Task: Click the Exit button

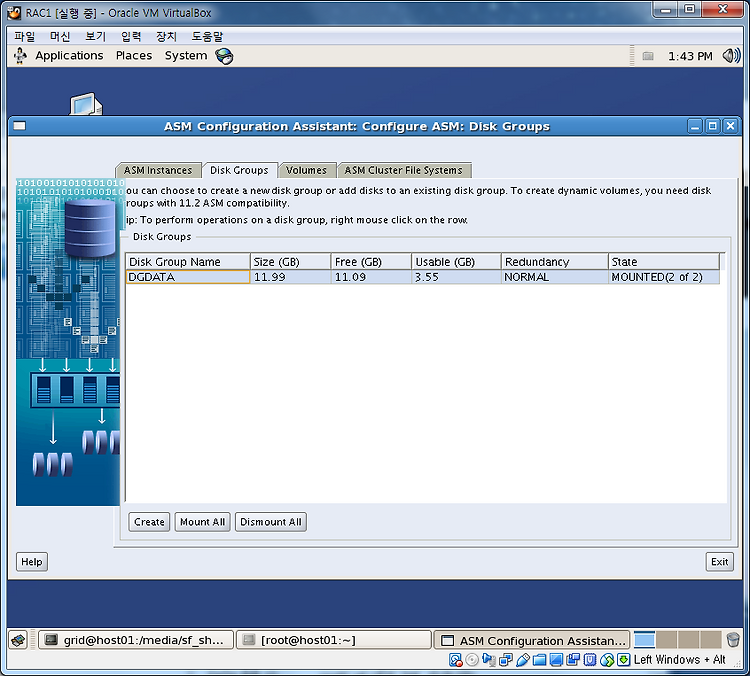Action: [x=719, y=562]
